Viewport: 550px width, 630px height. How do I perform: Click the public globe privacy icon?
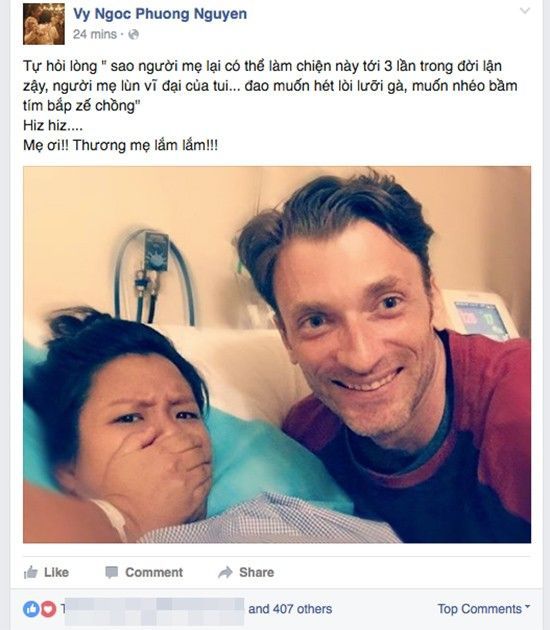pyautogui.click(x=133, y=35)
